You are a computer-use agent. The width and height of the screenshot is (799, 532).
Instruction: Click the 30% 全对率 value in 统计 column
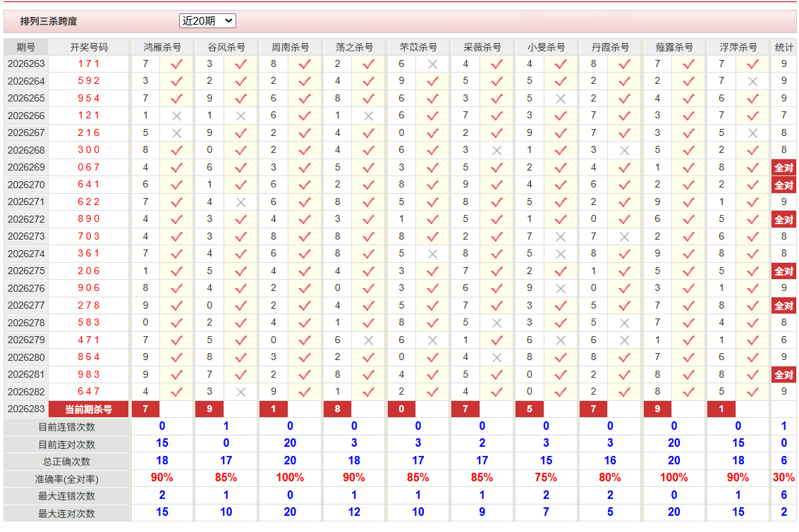coord(783,478)
